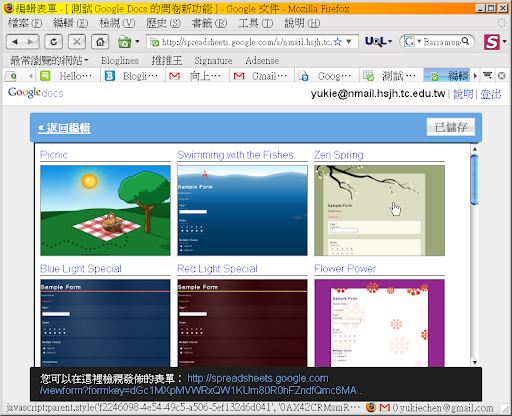
Task: Open the 說明 help link near account email
Action: click(x=463, y=94)
